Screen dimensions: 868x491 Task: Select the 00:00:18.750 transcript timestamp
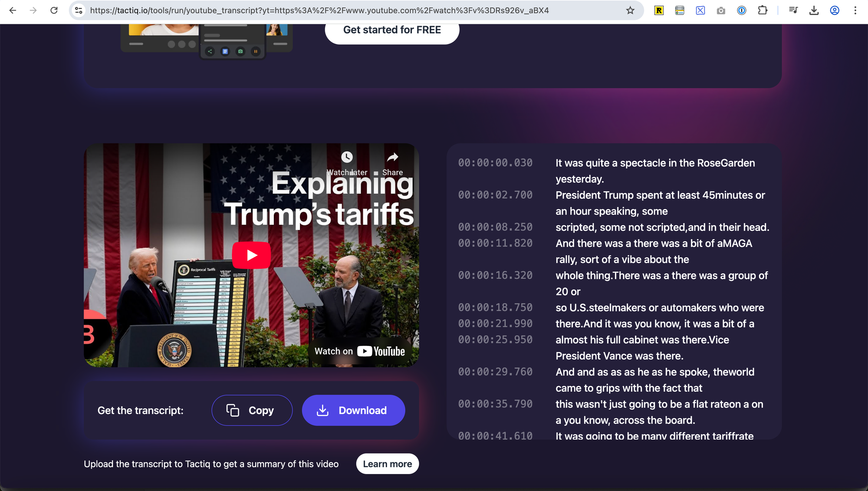pyautogui.click(x=495, y=308)
